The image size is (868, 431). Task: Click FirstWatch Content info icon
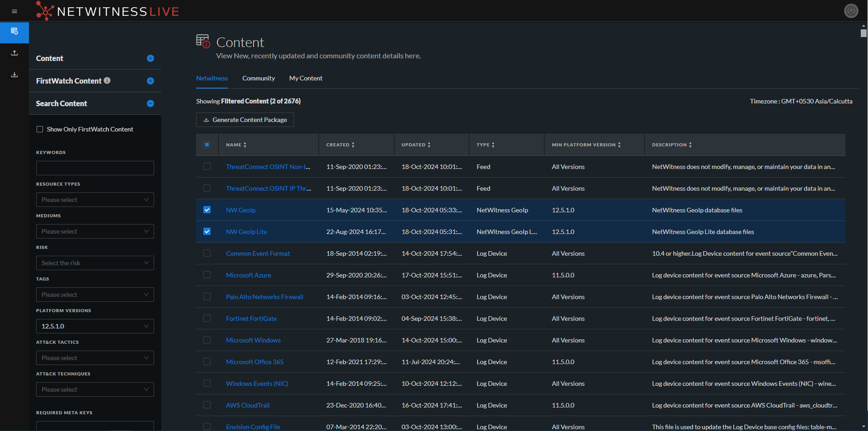pyautogui.click(x=107, y=80)
